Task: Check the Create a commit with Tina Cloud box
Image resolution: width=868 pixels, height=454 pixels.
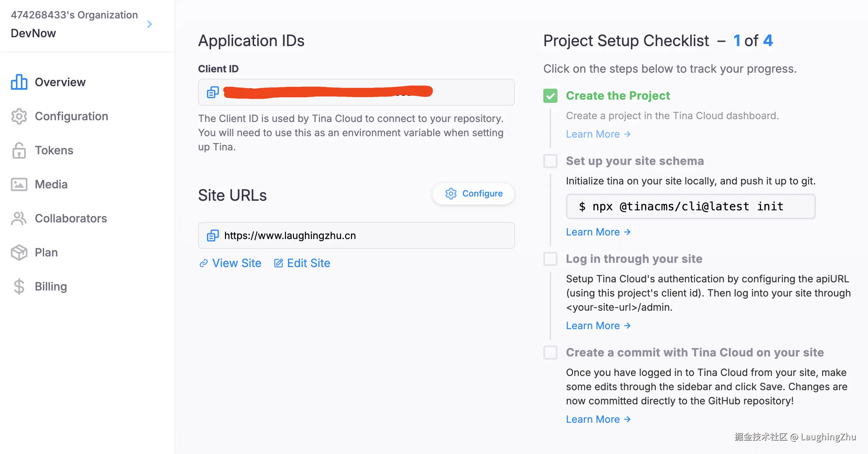Action: pos(550,353)
